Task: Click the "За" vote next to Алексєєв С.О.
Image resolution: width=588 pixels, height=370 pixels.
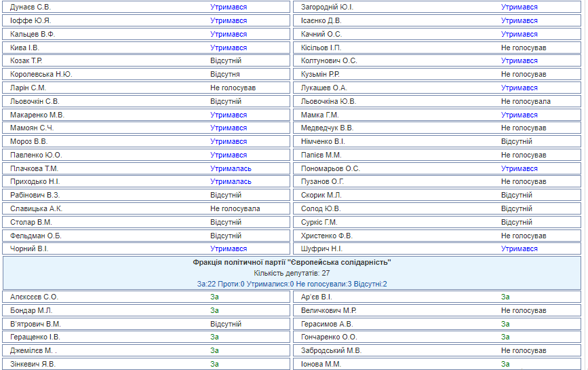Action: coord(214,297)
